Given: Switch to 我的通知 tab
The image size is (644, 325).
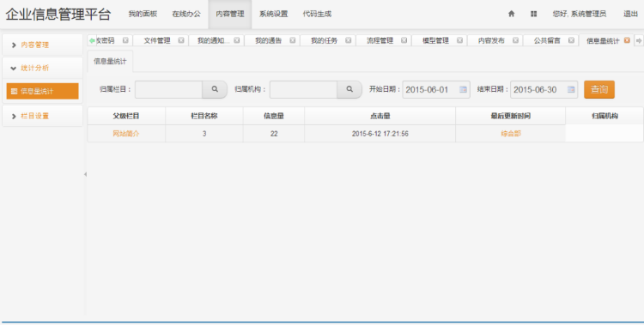Looking at the screenshot, I should [213, 40].
